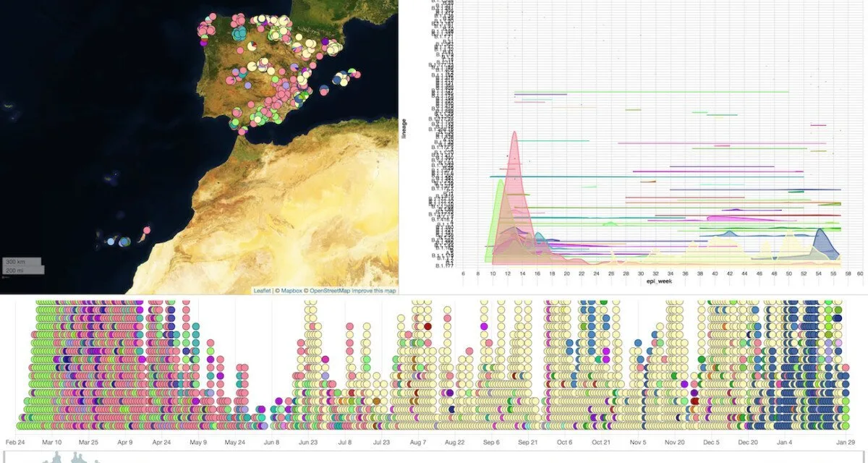Click the 'B.1.177' lineage axis label
The image size is (868, 463).
coord(444,266)
